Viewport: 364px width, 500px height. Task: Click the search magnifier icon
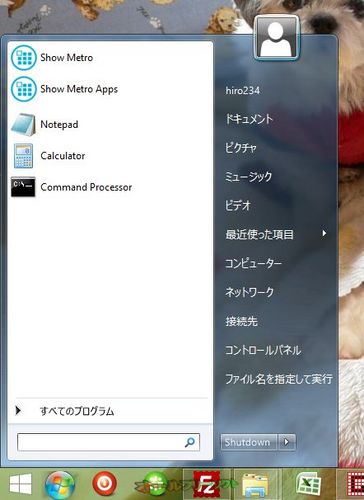(190, 442)
